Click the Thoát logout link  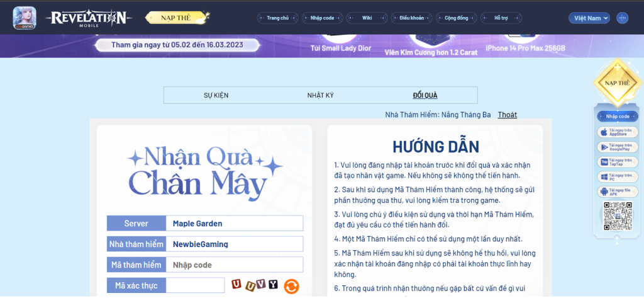click(x=507, y=115)
